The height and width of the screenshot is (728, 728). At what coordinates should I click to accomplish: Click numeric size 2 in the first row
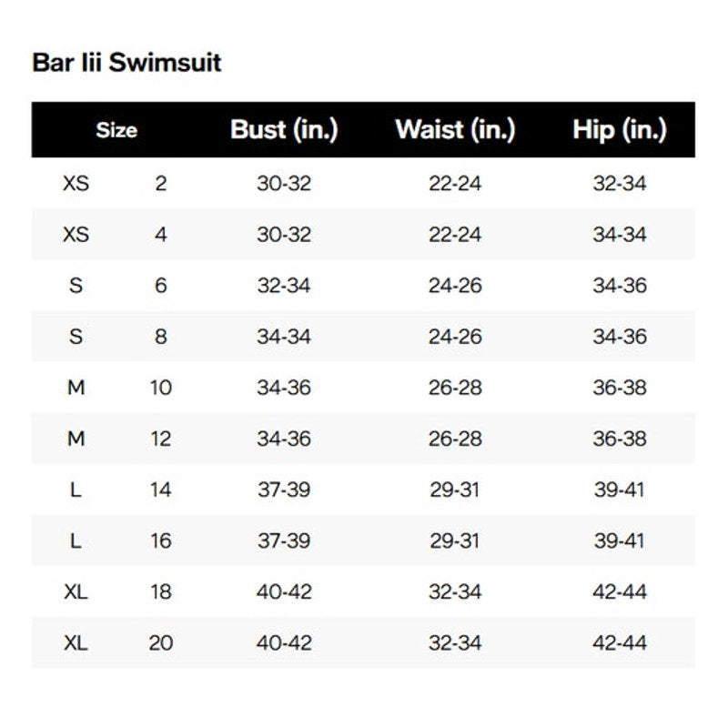point(161,184)
